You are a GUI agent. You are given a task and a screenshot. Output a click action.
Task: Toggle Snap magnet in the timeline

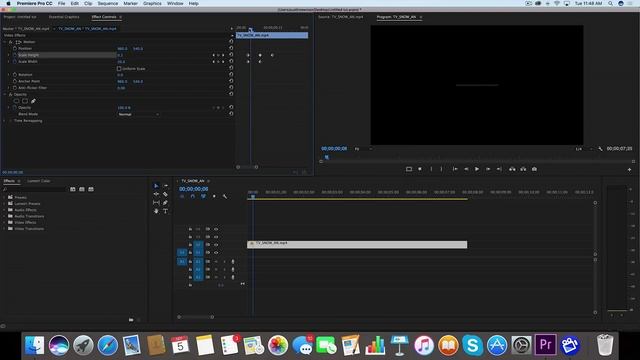(x=193, y=196)
